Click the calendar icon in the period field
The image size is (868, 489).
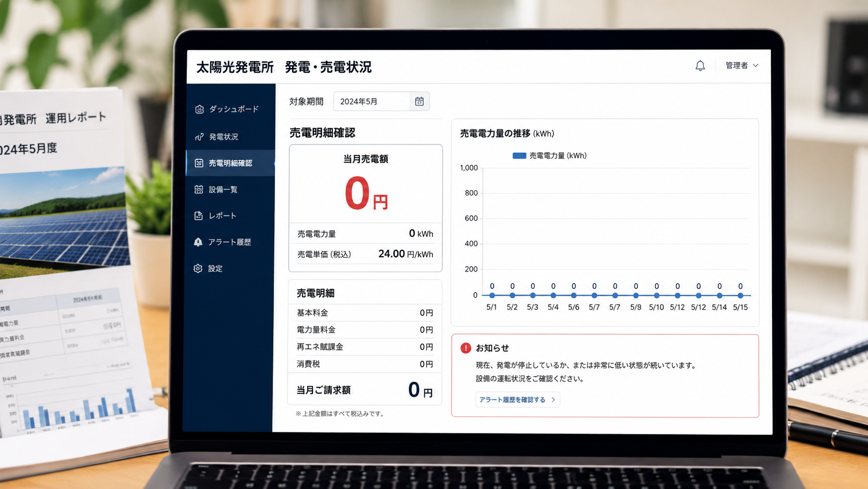[x=419, y=101]
